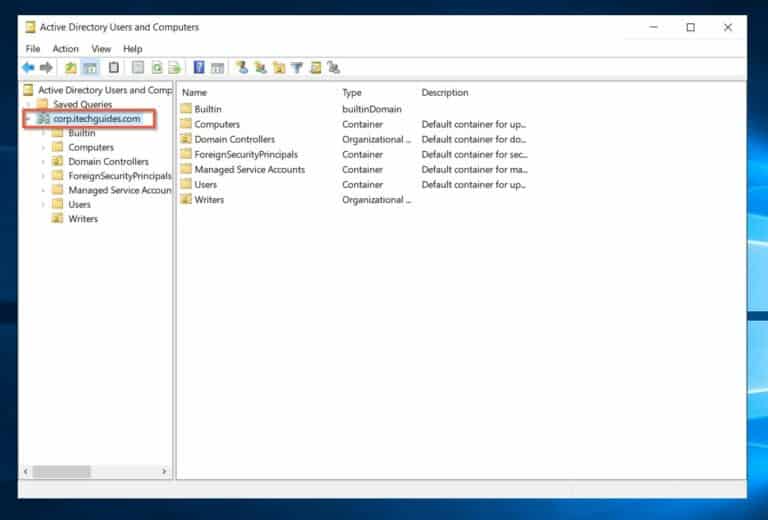Select the Users row in the list pane

click(x=205, y=185)
